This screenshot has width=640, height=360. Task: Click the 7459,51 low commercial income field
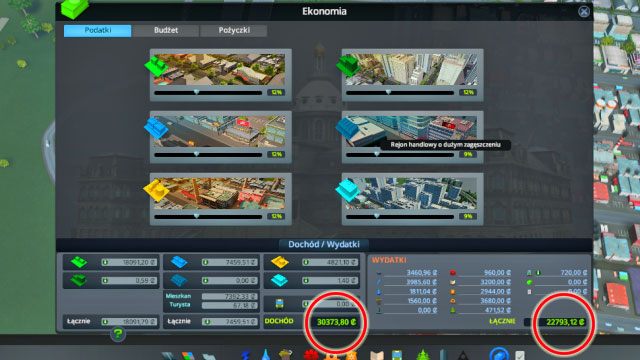(x=231, y=262)
